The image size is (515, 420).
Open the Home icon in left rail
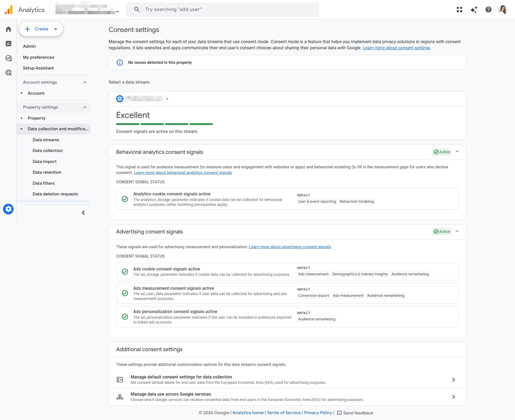coord(8,29)
